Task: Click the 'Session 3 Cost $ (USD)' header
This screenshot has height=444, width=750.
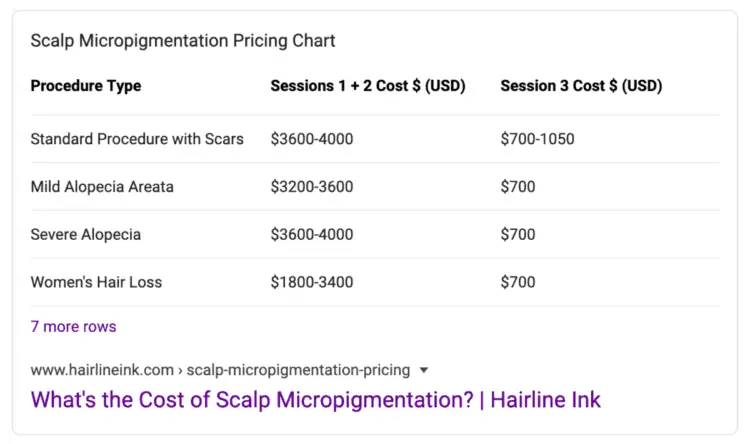Action: (x=581, y=86)
